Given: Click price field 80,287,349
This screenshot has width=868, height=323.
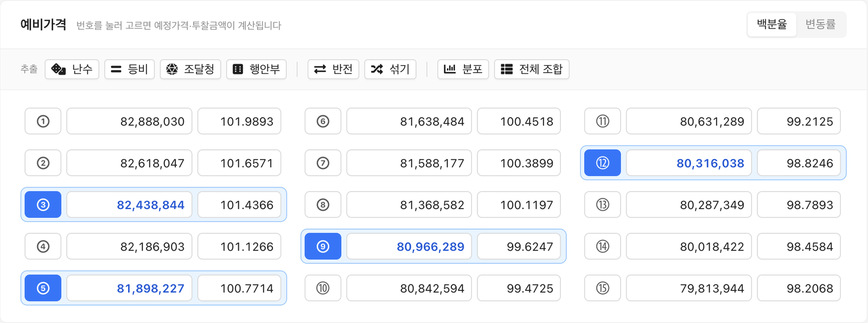Looking at the screenshot, I should [689, 205].
